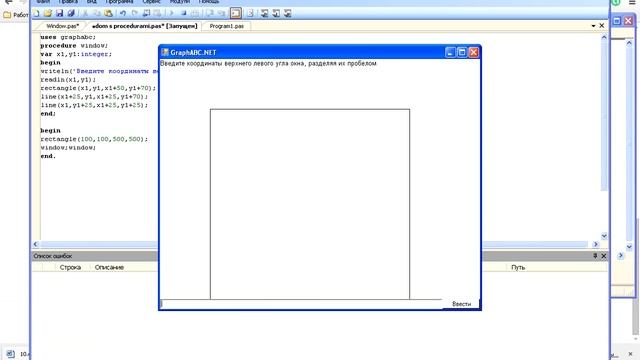
Task: Click second of three debug step icons
Action: [x=276, y=13]
